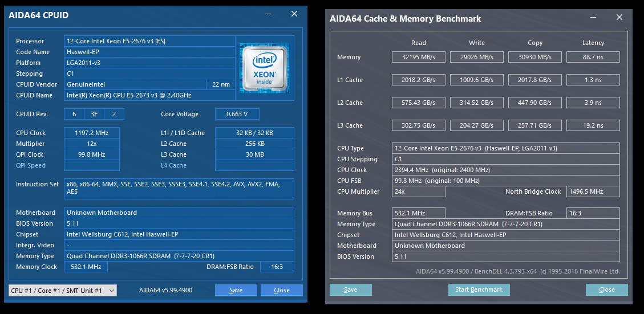This screenshot has width=644, height=314.
Task: Click L2 Cache Latency 3.9 ns result
Action: [593, 103]
